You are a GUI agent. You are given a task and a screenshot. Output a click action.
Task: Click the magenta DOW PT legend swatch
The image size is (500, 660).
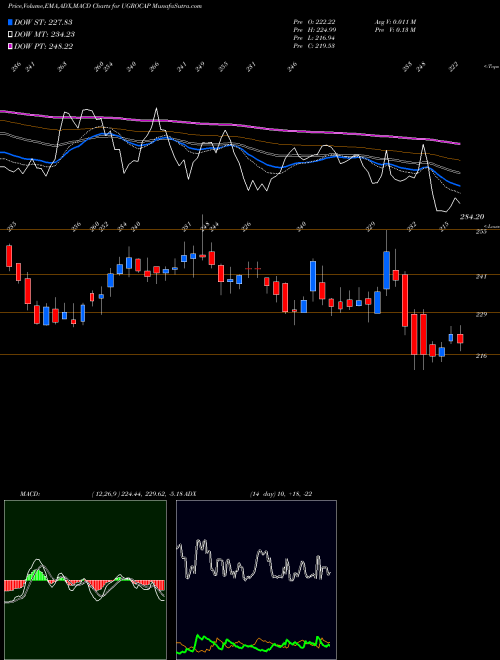tap(11, 46)
